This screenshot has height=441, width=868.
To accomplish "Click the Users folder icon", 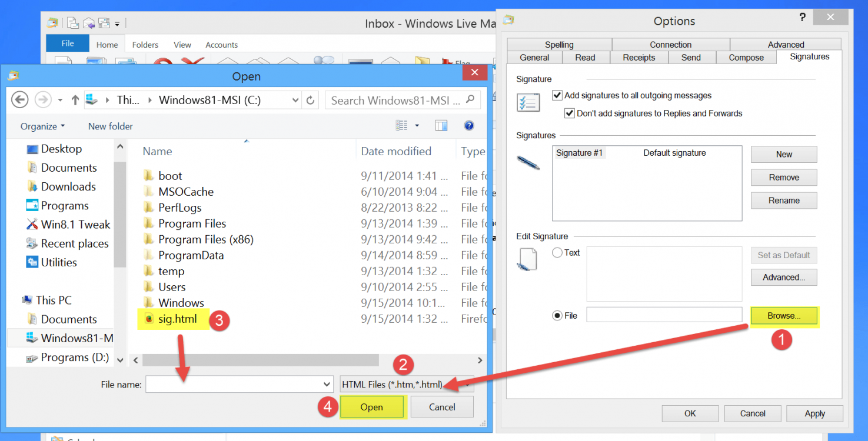I will 148,287.
